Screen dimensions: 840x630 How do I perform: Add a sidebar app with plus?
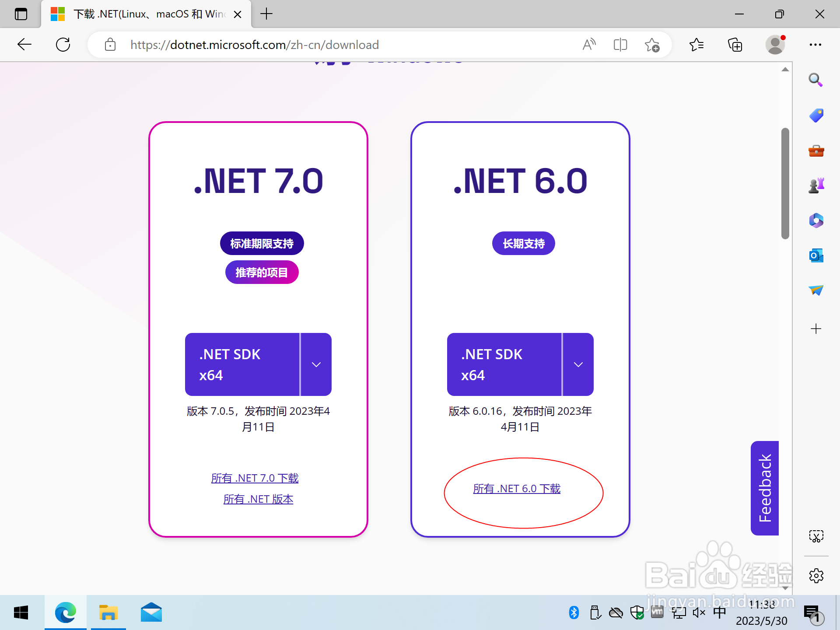816,329
